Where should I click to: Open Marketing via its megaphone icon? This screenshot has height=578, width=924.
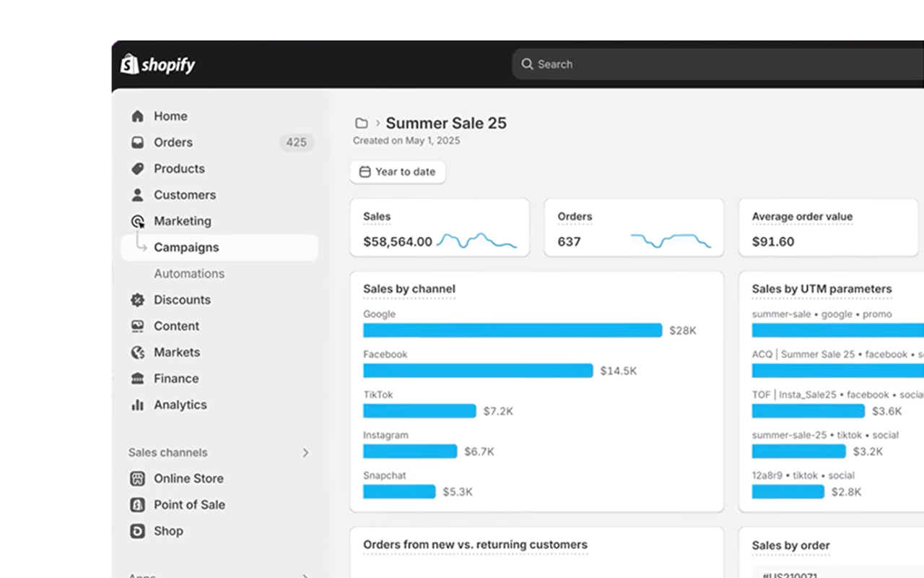137,220
